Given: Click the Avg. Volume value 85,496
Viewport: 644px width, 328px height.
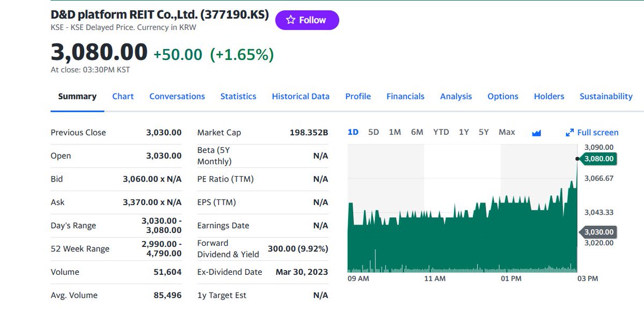Looking at the screenshot, I should click(x=167, y=295).
